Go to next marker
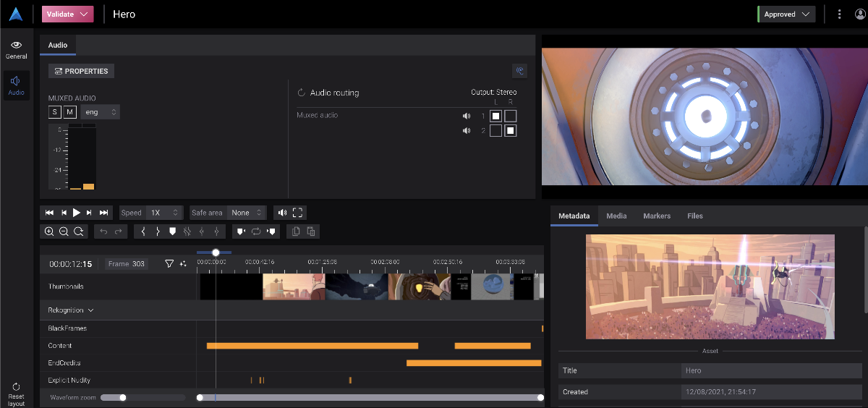868x408 pixels. click(271, 231)
